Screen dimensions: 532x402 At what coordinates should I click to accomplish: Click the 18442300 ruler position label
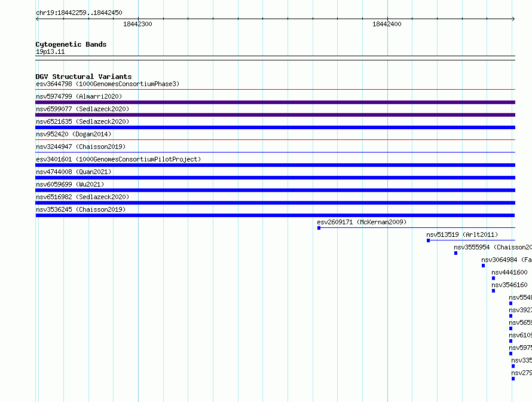(x=137, y=24)
